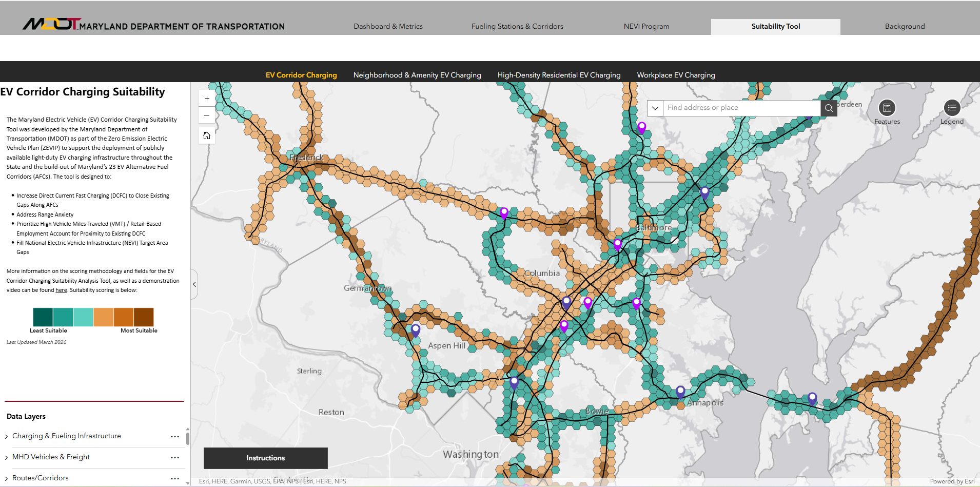Open High-Density Residential EV Charging
This screenshot has height=487, width=980.
click(559, 75)
